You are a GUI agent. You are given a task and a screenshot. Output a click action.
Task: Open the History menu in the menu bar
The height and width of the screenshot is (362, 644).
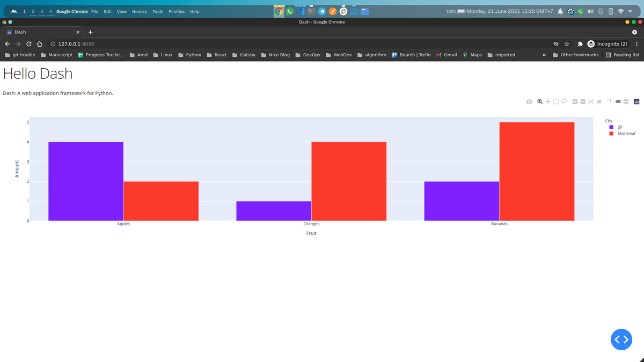pos(138,11)
